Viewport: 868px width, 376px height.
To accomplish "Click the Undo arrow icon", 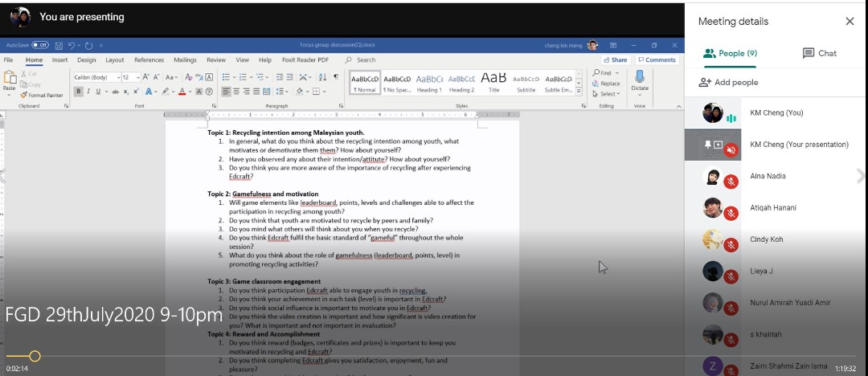I will [x=72, y=45].
